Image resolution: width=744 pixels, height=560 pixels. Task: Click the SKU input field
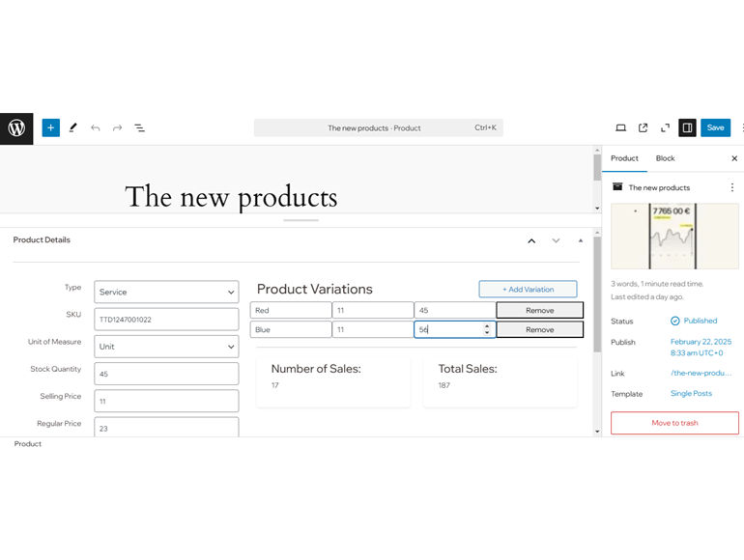coord(166,320)
